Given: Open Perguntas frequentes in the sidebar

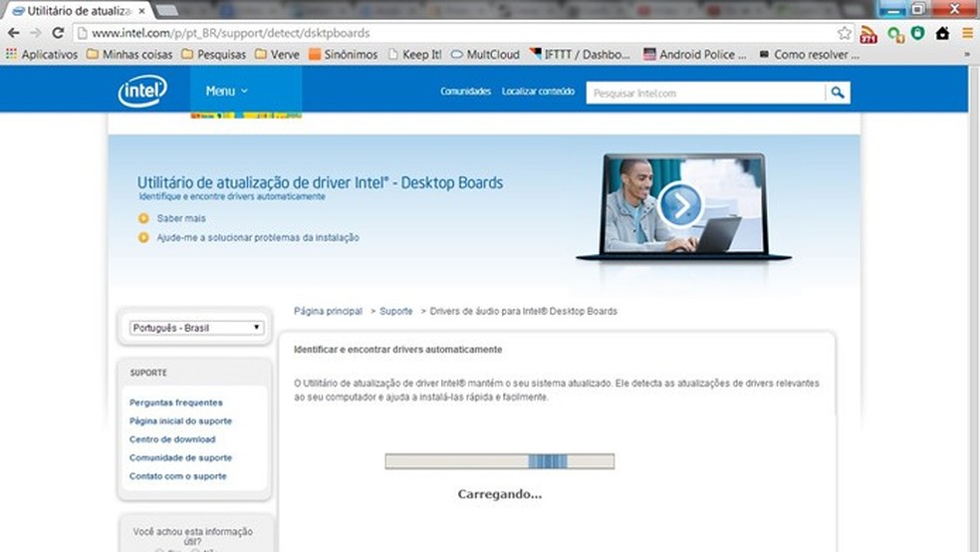Looking at the screenshot, I should [x=176, y=403].
